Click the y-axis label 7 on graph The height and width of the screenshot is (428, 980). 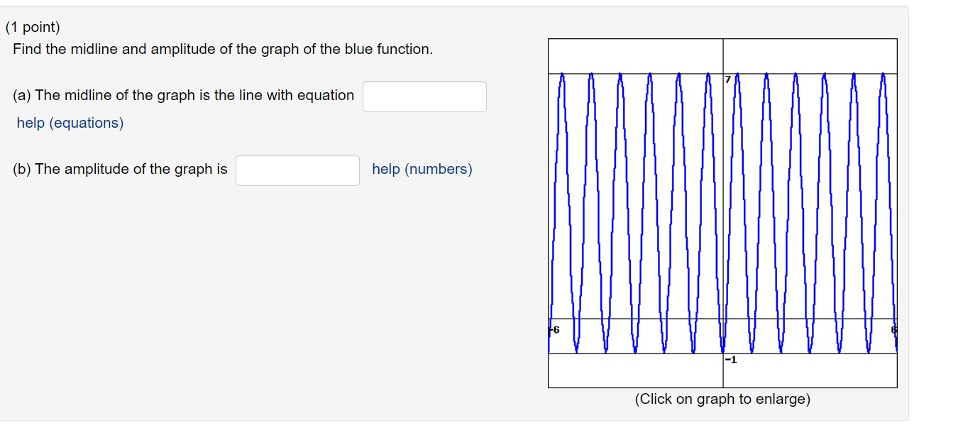click(728, 77)
